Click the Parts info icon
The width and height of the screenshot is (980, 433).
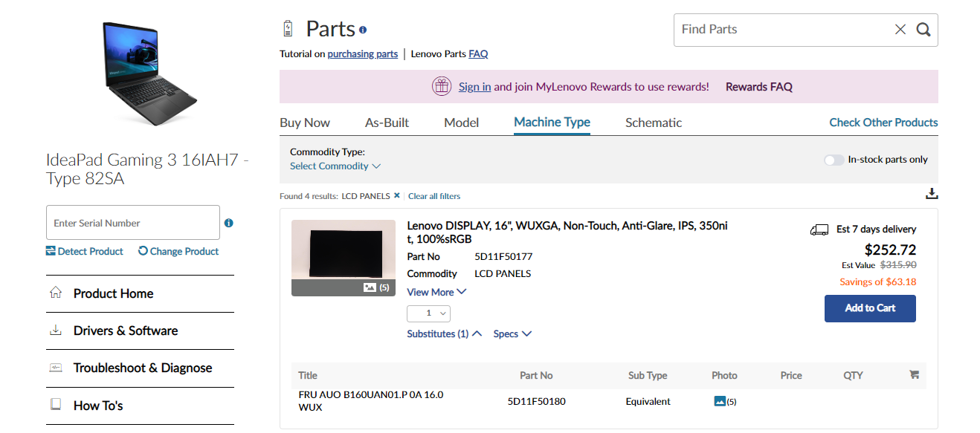tap(363, 30)
